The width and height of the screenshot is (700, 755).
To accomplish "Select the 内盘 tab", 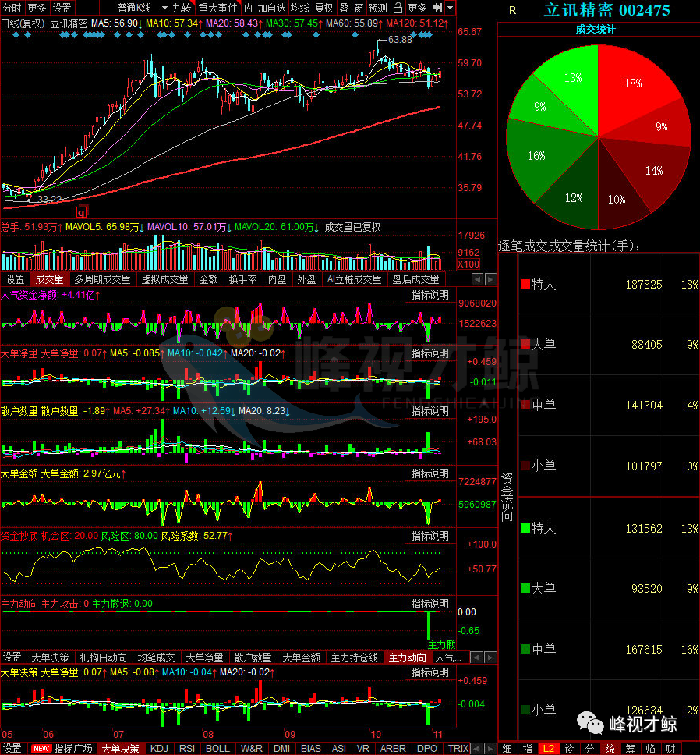I will tap(277, 279).
